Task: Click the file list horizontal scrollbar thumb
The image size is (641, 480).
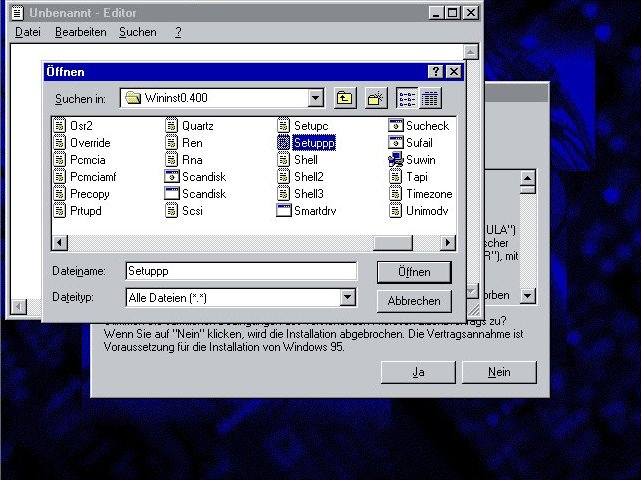Action: tap(393, 242)
